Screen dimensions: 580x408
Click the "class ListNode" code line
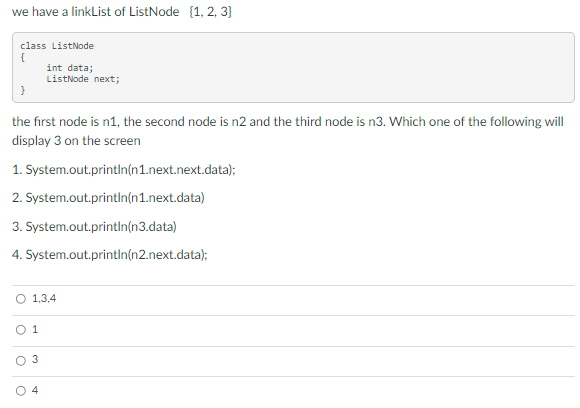[x=57, y=46]
